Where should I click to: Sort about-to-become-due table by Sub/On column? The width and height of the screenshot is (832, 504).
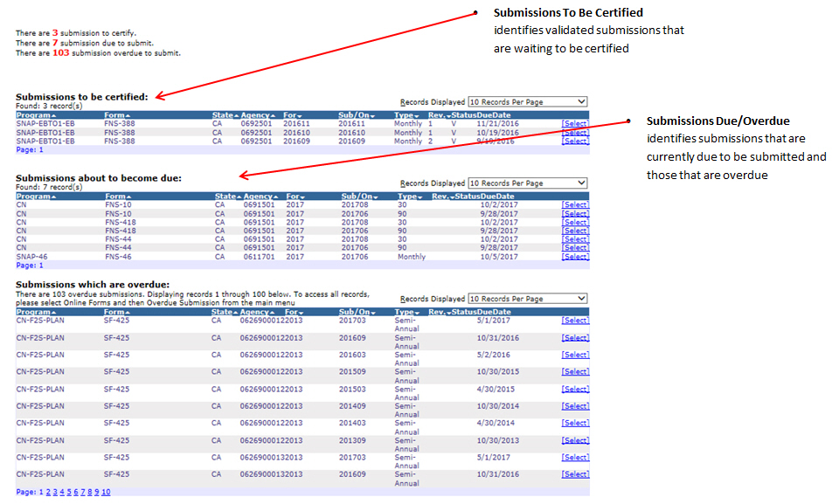pos(360,197)
